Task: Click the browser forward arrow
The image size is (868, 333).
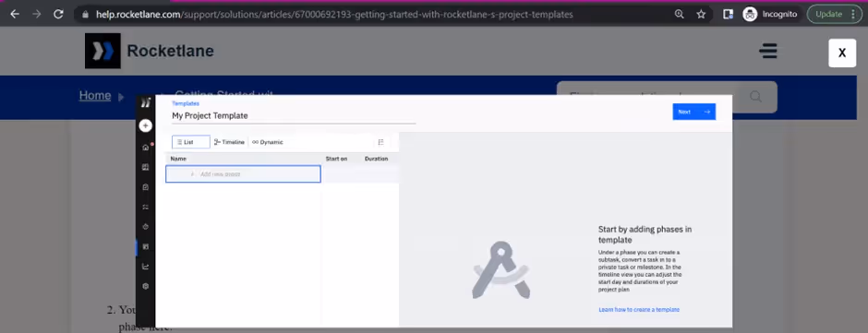Action: click(37, 15)
